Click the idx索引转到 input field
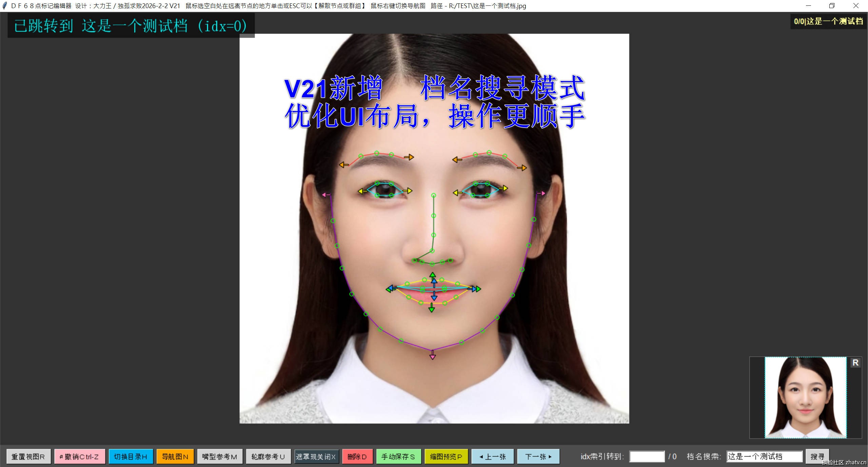868x467 pixels. coord(647,456)
